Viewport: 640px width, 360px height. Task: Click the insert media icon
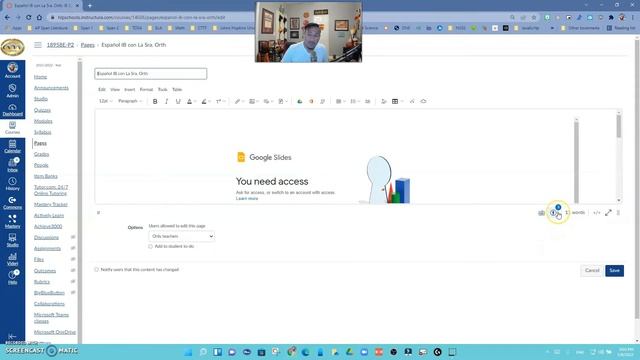pyautogui.click(x=266, y=101)
